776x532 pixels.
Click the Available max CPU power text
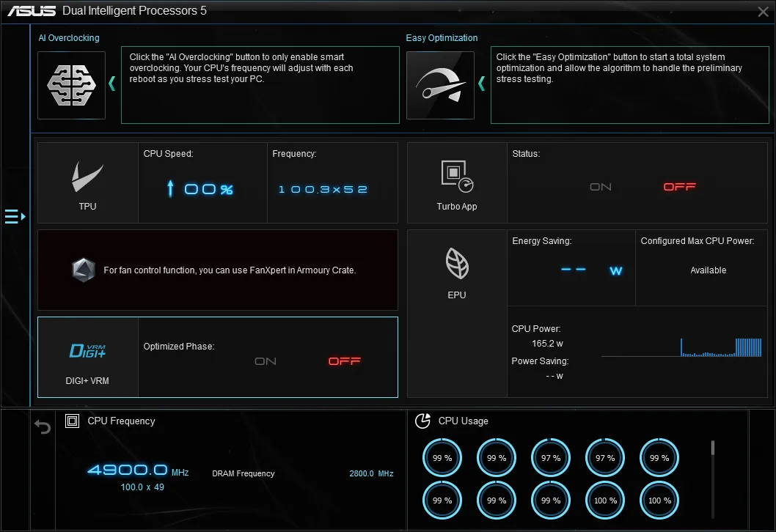point(709,270)
